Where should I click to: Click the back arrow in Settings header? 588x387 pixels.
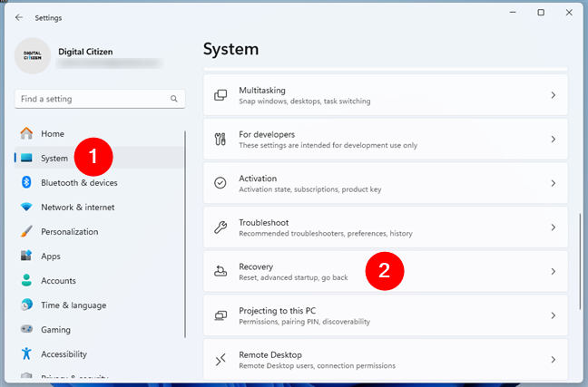(x=19, y=17)
